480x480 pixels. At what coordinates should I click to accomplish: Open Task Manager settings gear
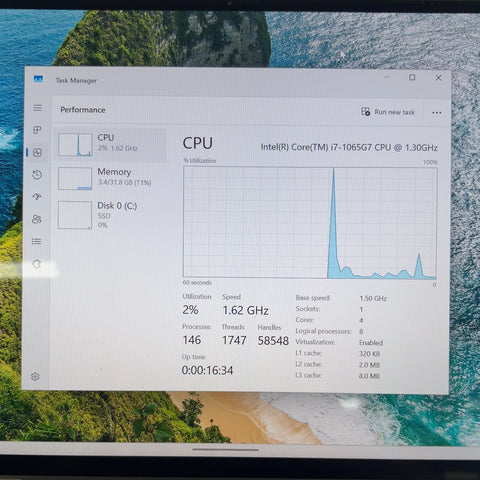[35, 377]
